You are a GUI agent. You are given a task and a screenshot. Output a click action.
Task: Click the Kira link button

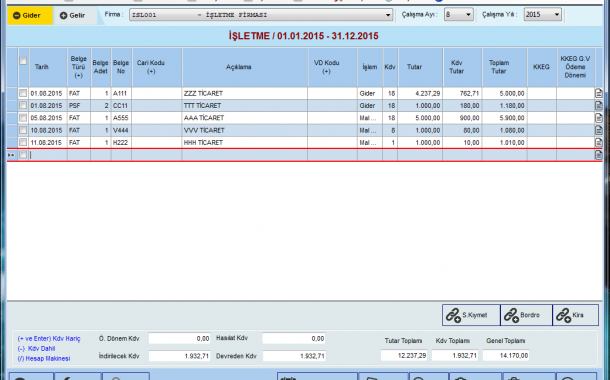click(575, 315)
